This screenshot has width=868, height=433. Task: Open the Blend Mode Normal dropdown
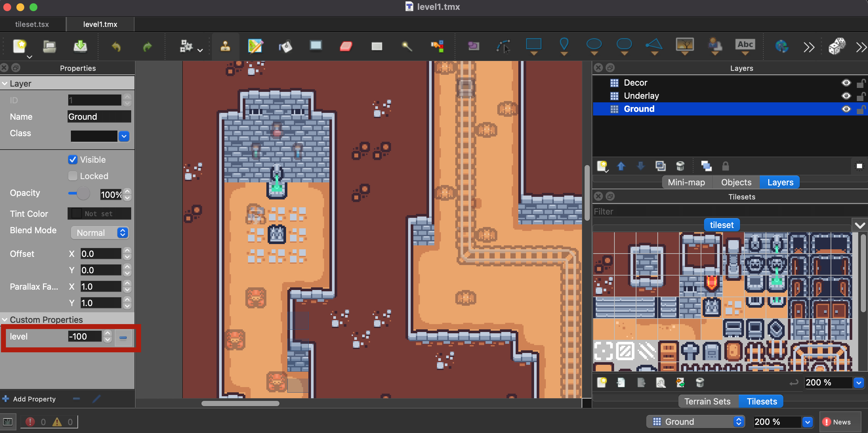tap(100, 233)
